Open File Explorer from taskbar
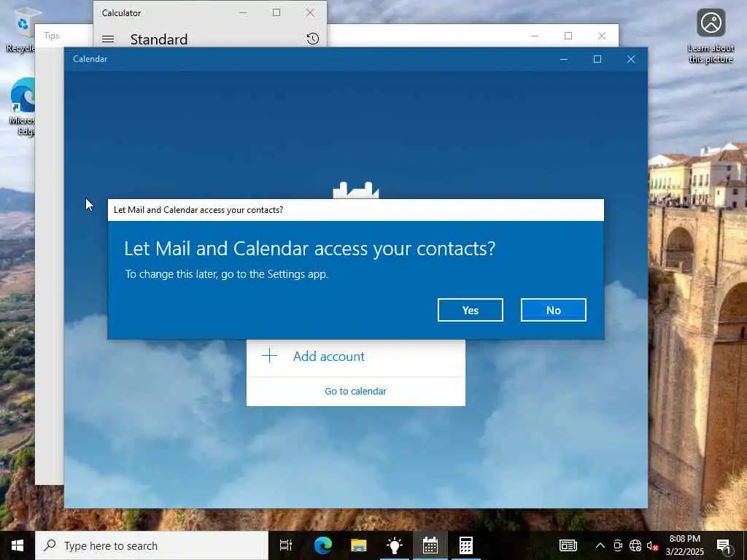The image size is (747, 560). (359, 545)
